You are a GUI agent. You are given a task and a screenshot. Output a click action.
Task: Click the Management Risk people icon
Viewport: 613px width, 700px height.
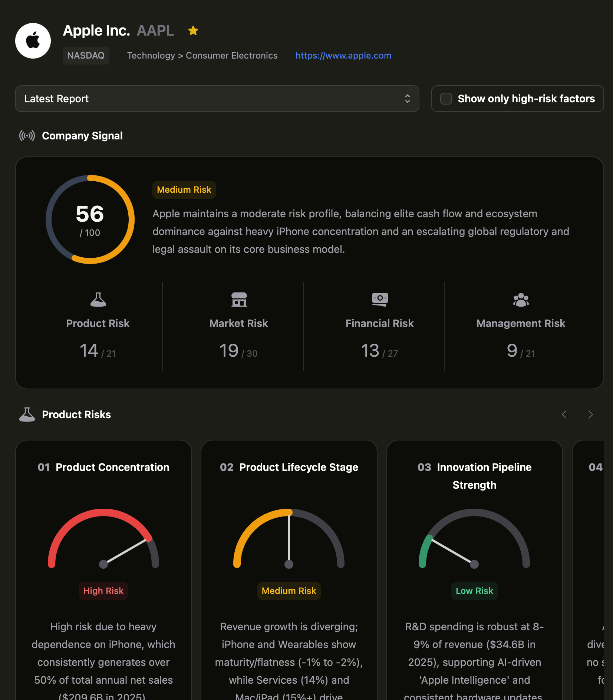coord(521,300)
